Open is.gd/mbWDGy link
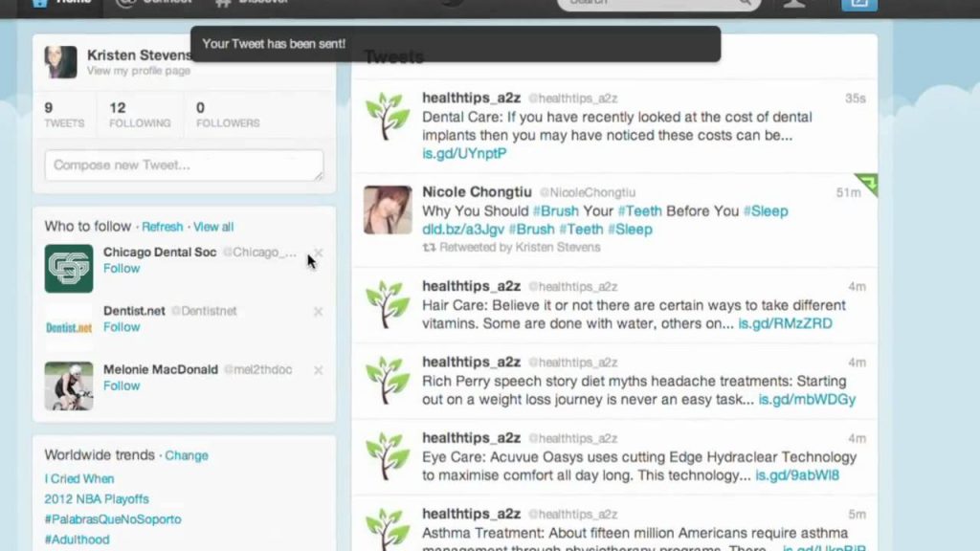This screenshot has width=980, height=551. pos(807,399)
